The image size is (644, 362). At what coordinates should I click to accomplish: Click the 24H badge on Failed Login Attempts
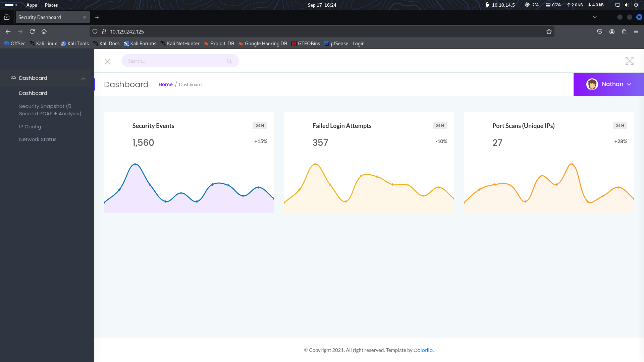point(440,125)
